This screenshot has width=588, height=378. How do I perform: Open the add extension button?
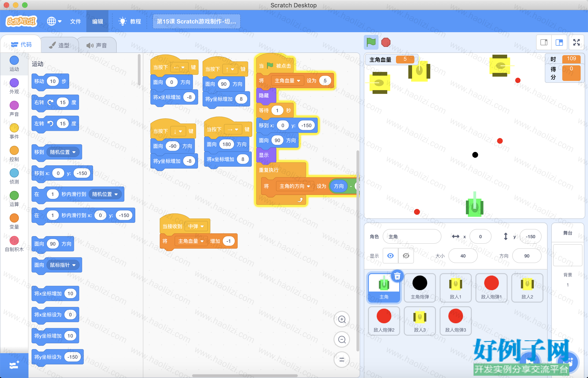click(14, 365)
